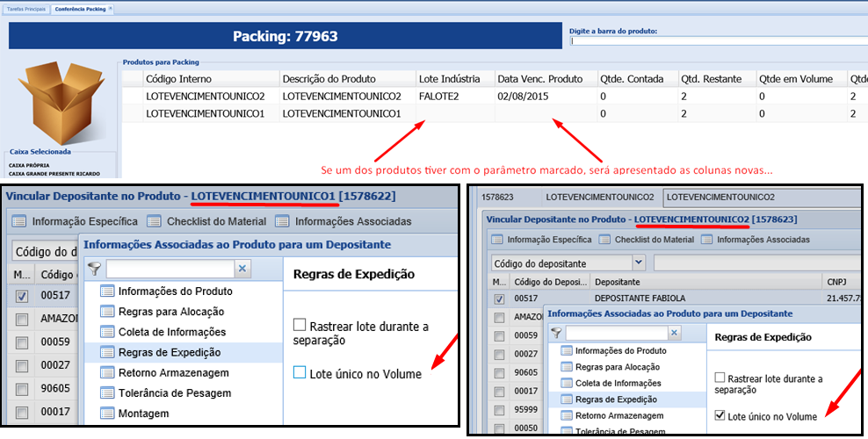Sort by Data Venc. Produto column header
This screenshot has width=868, height=439.
click(x=546, y=78)
